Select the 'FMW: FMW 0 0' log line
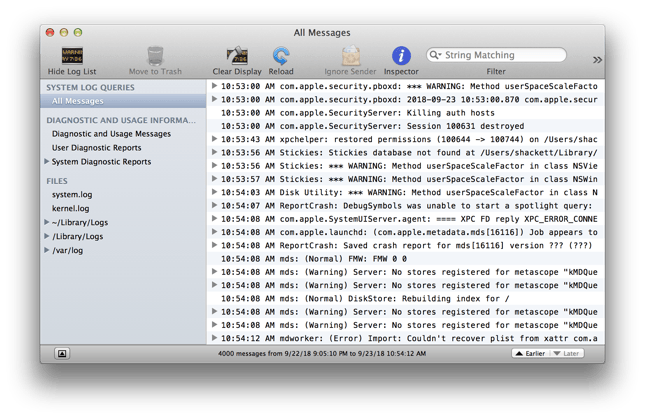 406,259
